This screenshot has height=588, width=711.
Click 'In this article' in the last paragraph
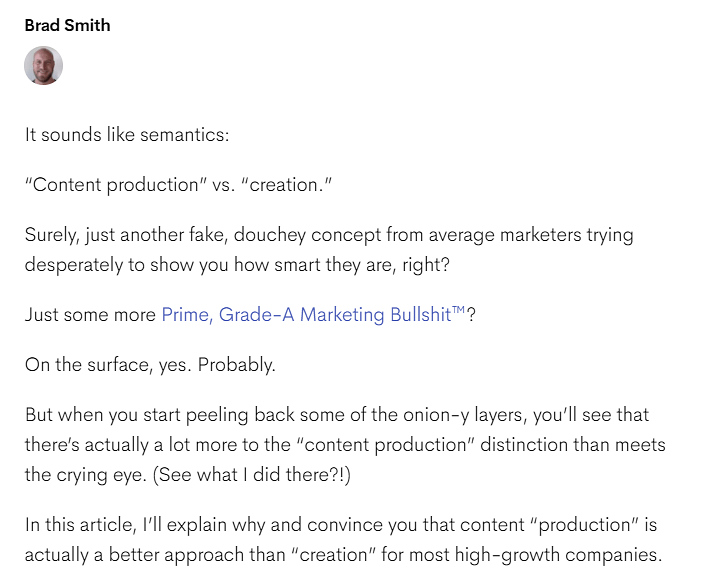pos(80,526)
